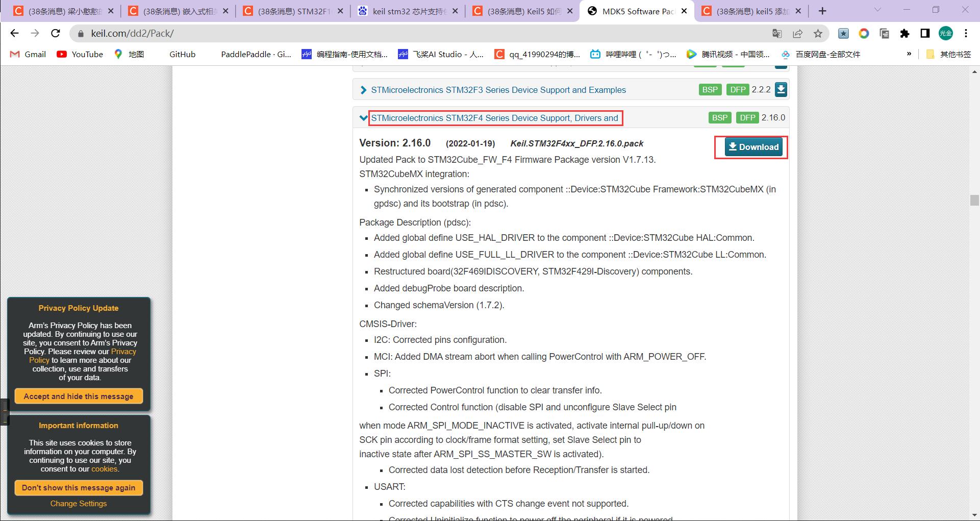This screenshot has height=521, width=980.
Task: Bookmark this page with the star icon
Action: tap(818, 33)
